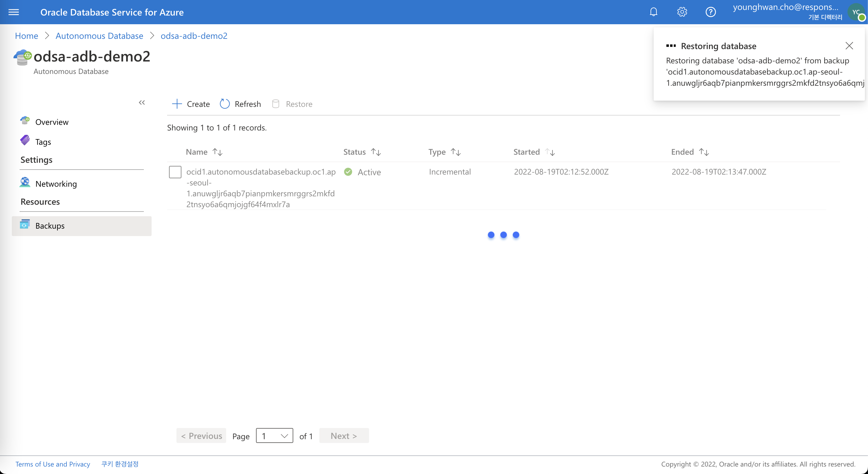Click the odsa-adb-demo2 database header icon

pyautogui.click(x=23, y=57)
